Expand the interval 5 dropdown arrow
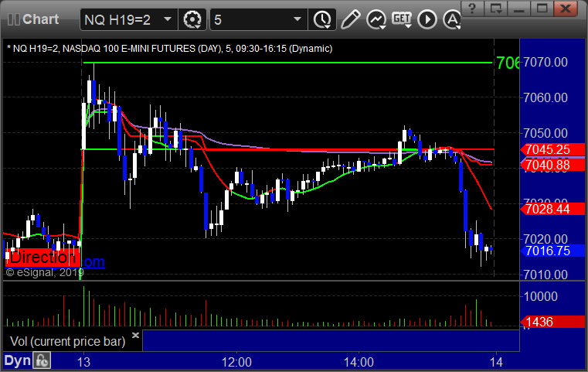 tap(297, 19)
